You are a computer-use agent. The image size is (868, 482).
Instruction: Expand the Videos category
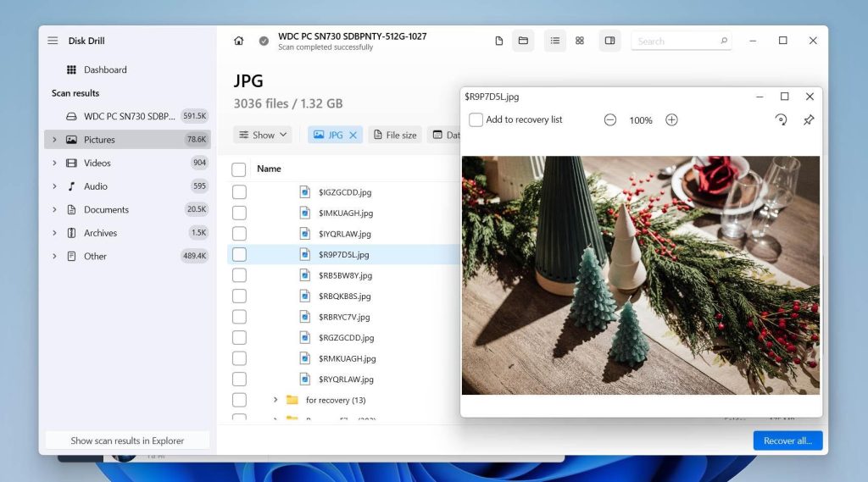[54, 163]
